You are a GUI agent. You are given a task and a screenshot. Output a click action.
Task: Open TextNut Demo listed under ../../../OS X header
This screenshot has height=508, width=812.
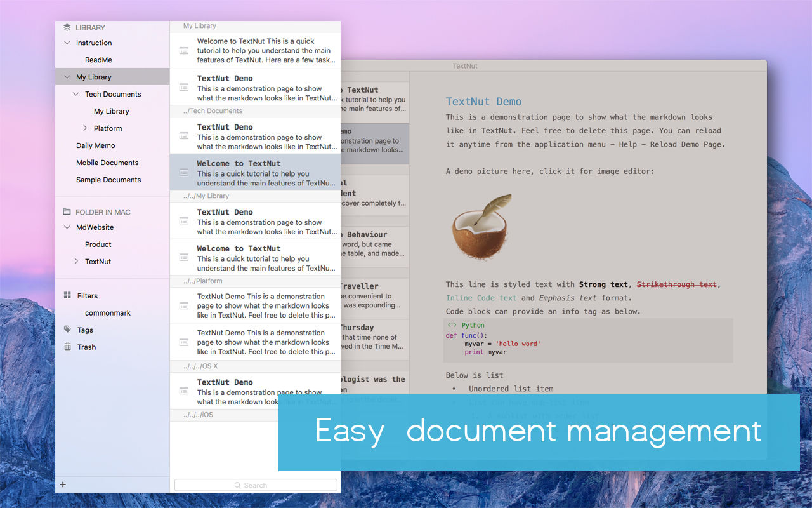tap(255, 391)
